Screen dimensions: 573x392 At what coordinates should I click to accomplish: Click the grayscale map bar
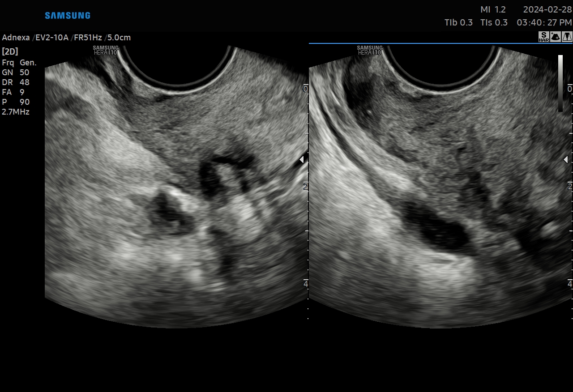click(x=560, y=83)
